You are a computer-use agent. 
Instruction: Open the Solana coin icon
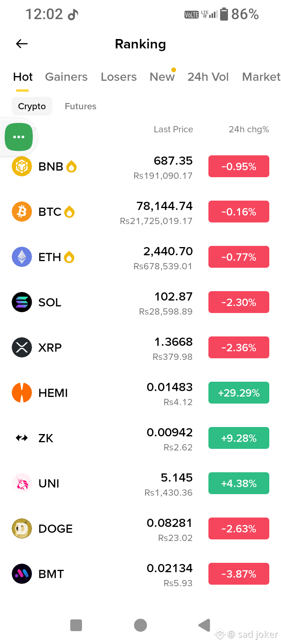coord(22,302)
